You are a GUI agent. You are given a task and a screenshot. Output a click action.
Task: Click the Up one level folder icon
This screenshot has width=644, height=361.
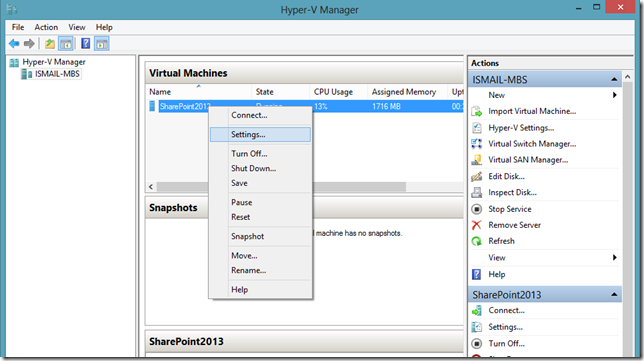pyautogui.click(x=50, y=44)
